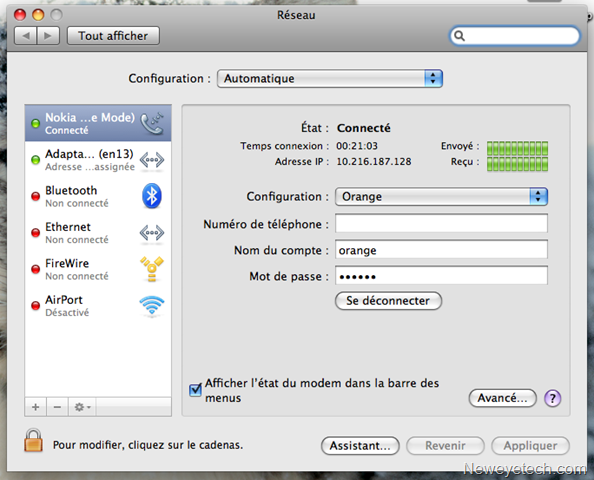Click the Se déconnecter button

tap(388, 301)
